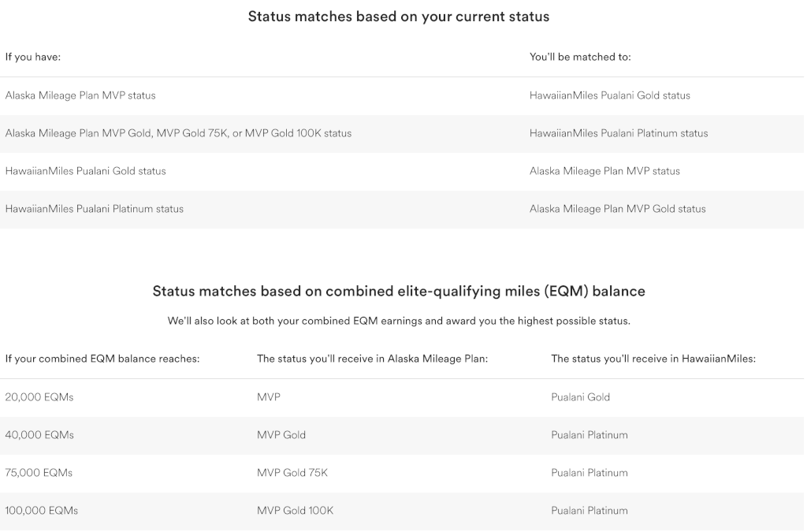Click the 'Alaska Mileage Plan MVP Gold status' cell

click(618, 210)
